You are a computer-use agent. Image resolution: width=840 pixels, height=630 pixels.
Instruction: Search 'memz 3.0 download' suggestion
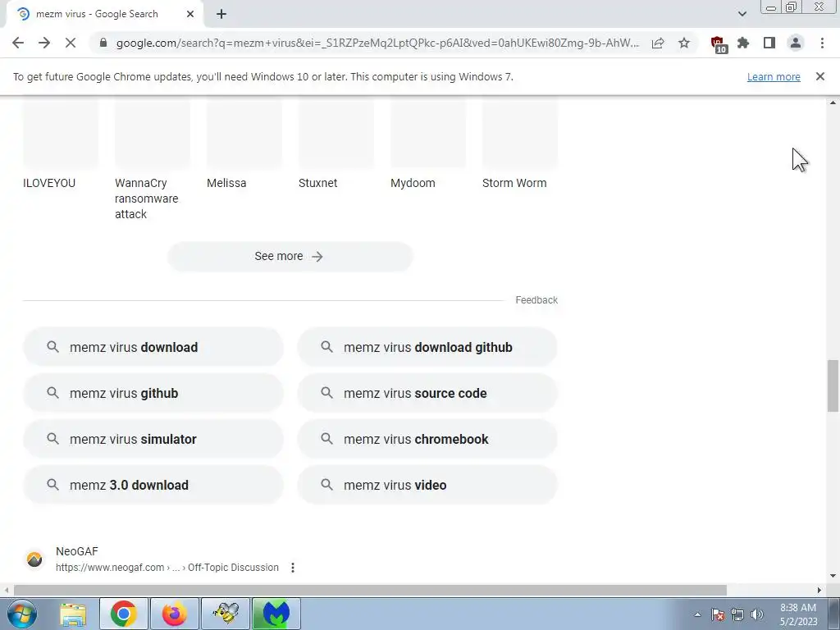(x=153, y=485)
